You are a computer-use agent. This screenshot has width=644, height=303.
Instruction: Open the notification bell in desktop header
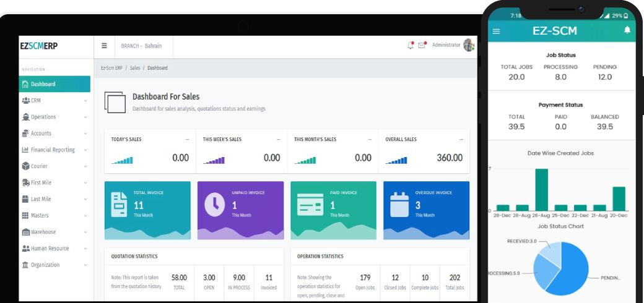coord(410,45)
